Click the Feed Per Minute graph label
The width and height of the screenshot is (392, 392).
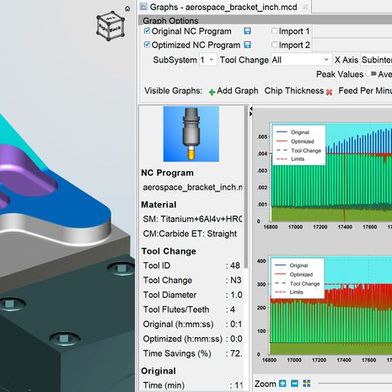click(365, 91)
